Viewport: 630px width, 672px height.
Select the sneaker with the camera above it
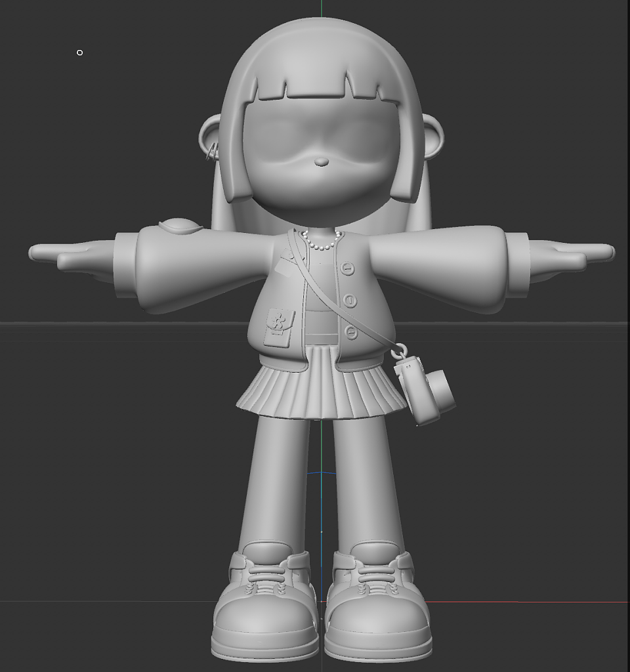coord(377,601)
